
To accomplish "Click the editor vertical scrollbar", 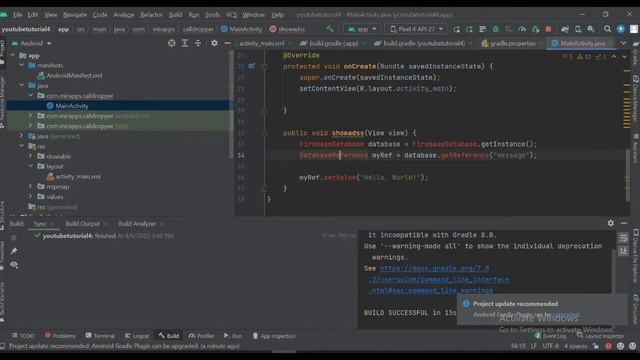I will pos(627,176).
